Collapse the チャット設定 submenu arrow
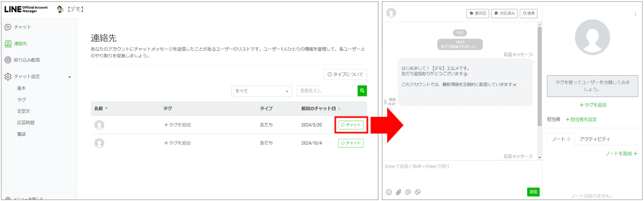This screenshot has width=644, height=201. 70,77
